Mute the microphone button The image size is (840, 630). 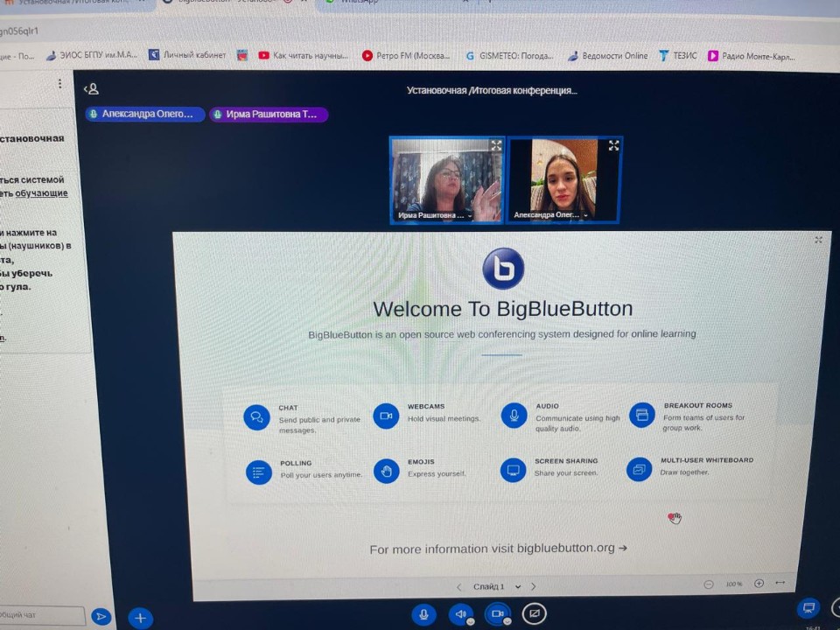point(423,615)
